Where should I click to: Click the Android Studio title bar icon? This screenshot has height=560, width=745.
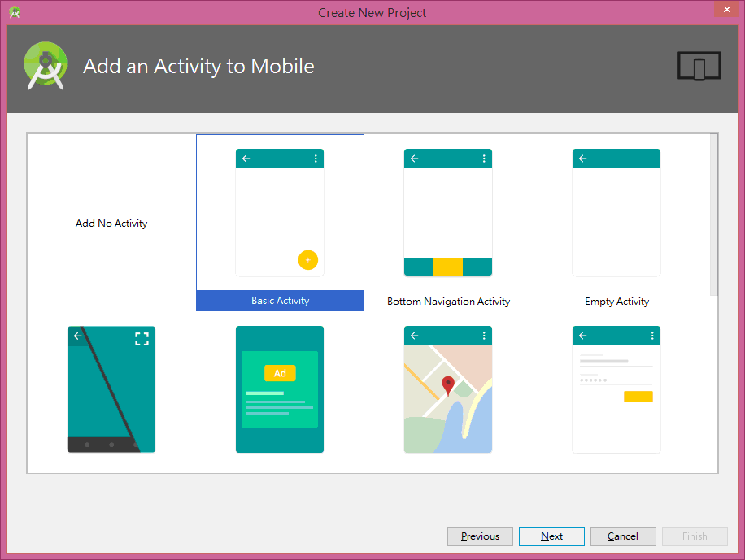click(x=15, y=12)
